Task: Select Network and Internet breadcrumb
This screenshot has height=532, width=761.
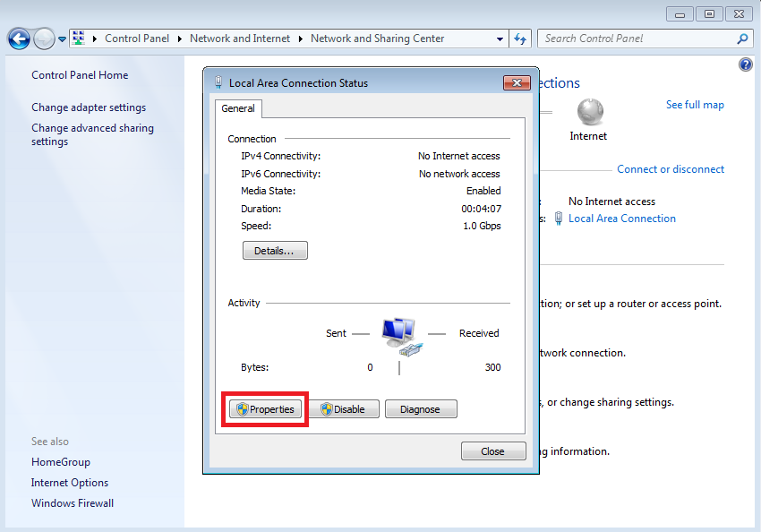Action: pyautogui.click(x=240, y=39)
